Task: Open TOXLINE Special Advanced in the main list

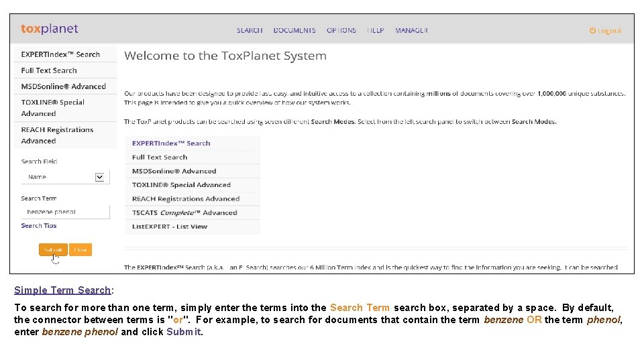Action: click(x=193, y=185)
